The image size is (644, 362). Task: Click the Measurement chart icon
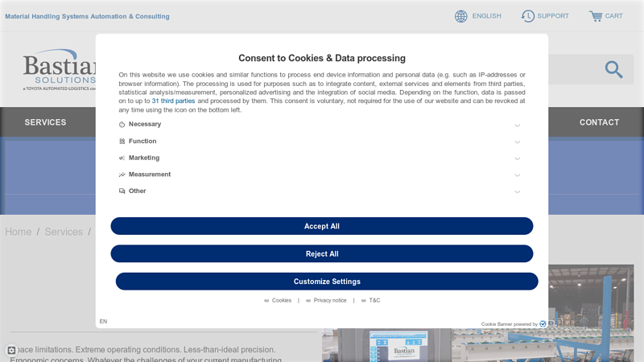point(122,175)
